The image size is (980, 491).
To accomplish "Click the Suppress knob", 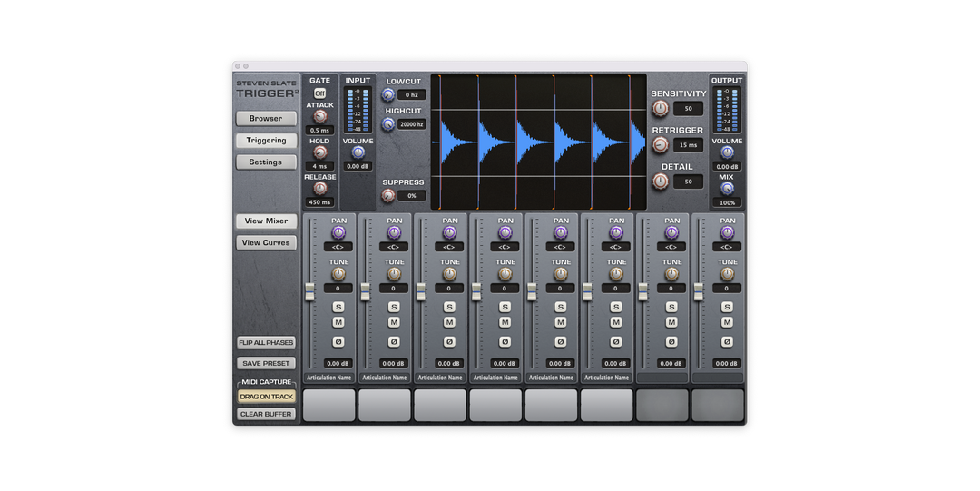I will (388, 195).
